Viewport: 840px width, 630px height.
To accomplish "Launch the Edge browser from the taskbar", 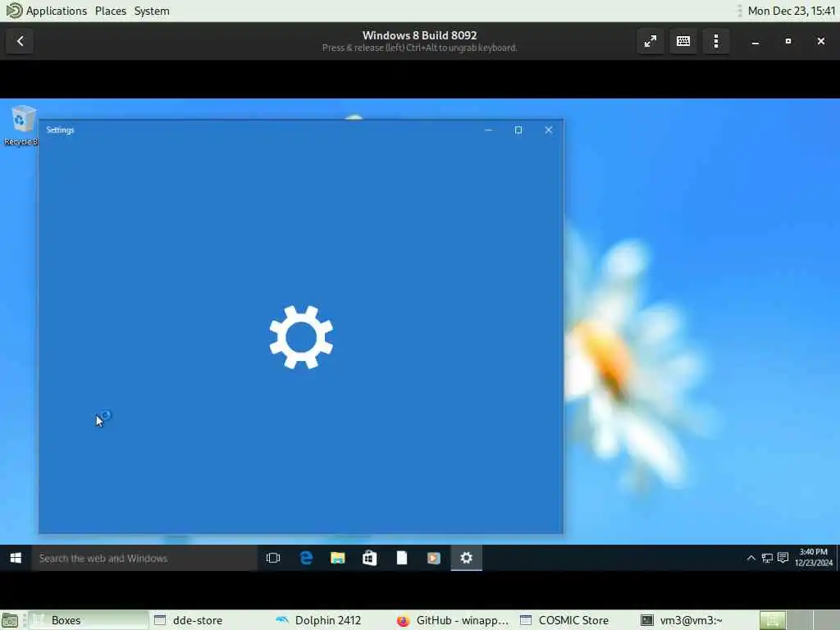I will [306, 558].
